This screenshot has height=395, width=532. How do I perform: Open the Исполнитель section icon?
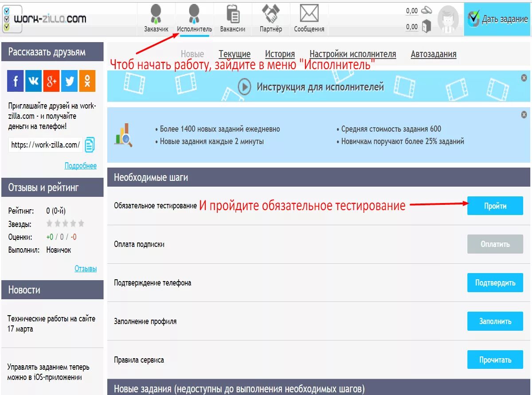(x=194, y=14)
